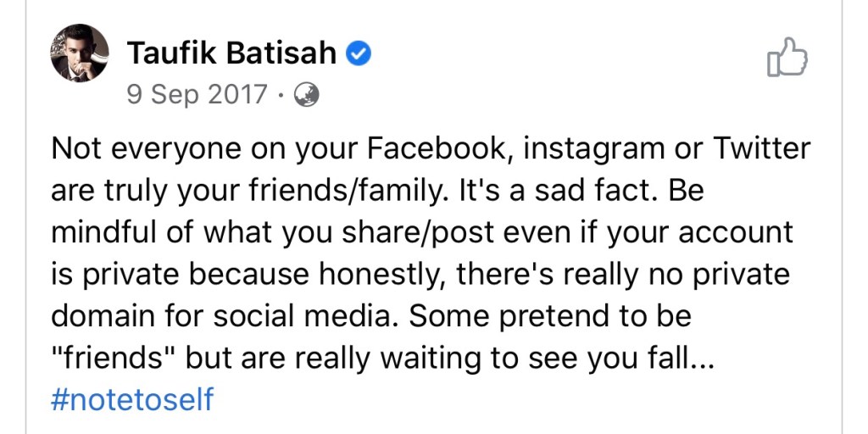Screen dimensions: 868x434
Task: Click the blue verified badge
Action: click(359, 54)
